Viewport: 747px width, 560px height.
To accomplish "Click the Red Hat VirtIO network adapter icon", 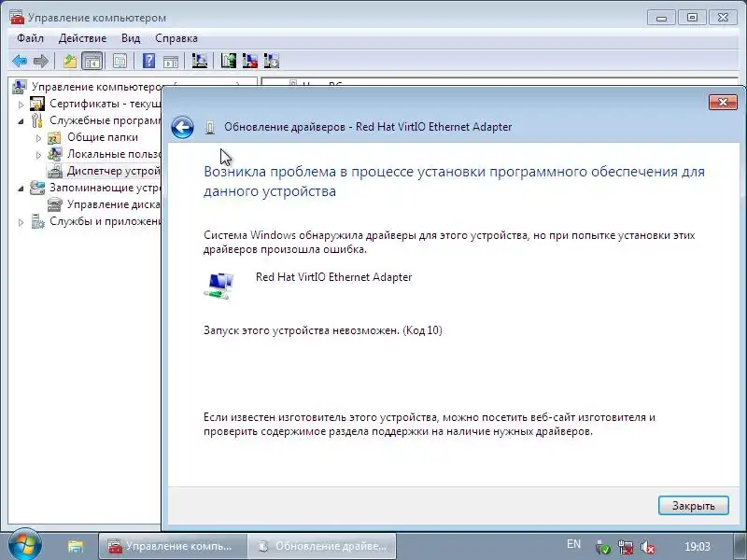I will pyautogui.click(x=218, y=286).
